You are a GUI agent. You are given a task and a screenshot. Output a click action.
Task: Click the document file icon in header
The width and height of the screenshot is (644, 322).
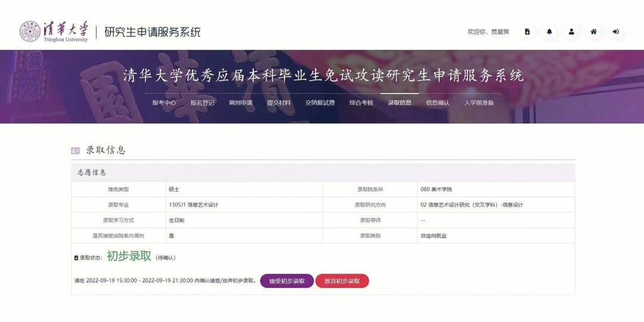click(x=527, y=32)
